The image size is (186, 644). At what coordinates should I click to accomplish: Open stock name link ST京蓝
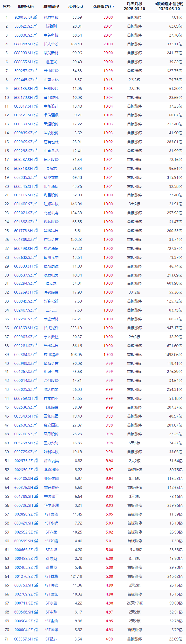click(x=51, y=603)
